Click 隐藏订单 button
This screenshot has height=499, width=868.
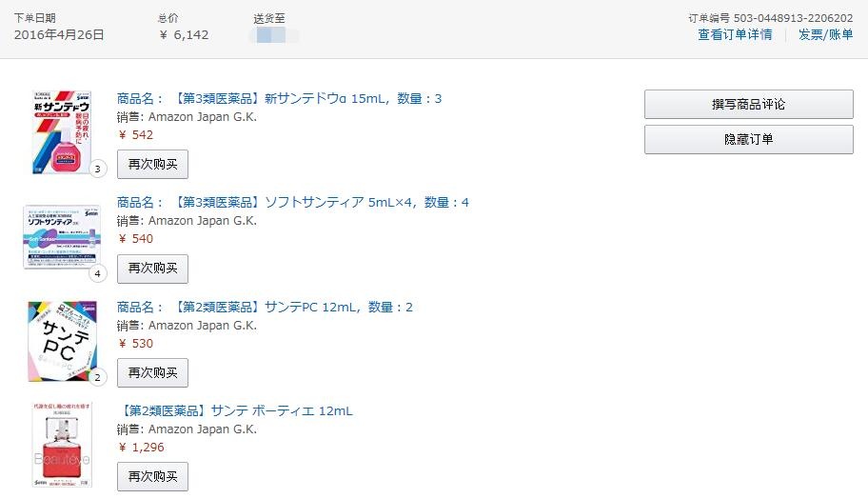coord(748,139)
